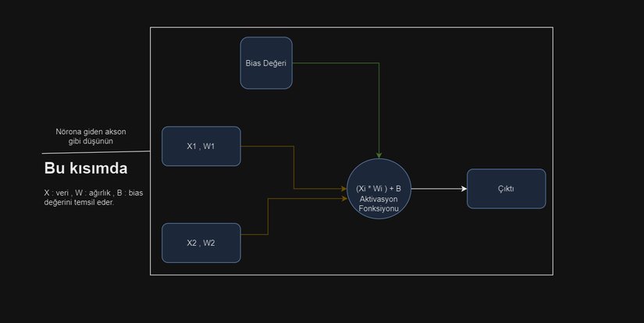
Task: Select the vertical segment of the green connector
Action: click(379, 109)
